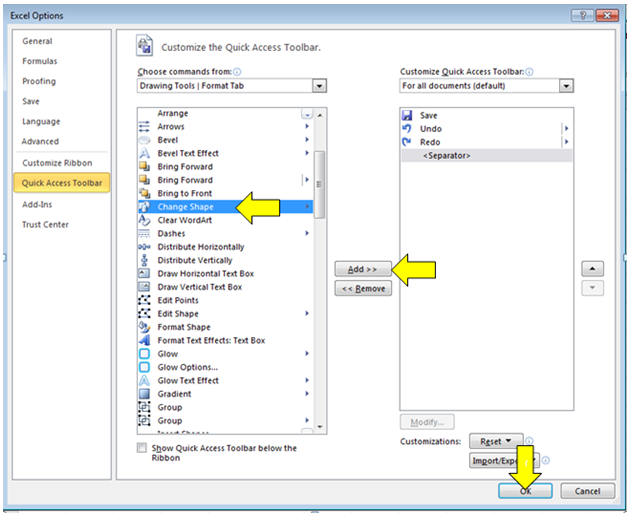Screen dimensions: 631x514
Task: Click the Draw Vertical Text Box icon
Action: (x=144, y=287)
